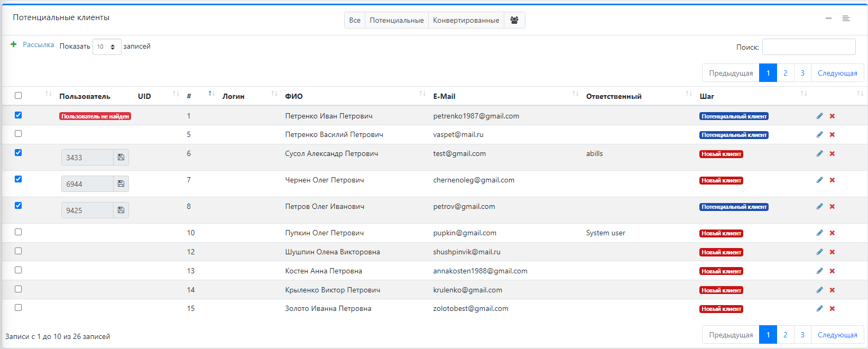Screen dimensions: 868x349
Task: Open the panel menu lines icon
Action: click(846, 19)
